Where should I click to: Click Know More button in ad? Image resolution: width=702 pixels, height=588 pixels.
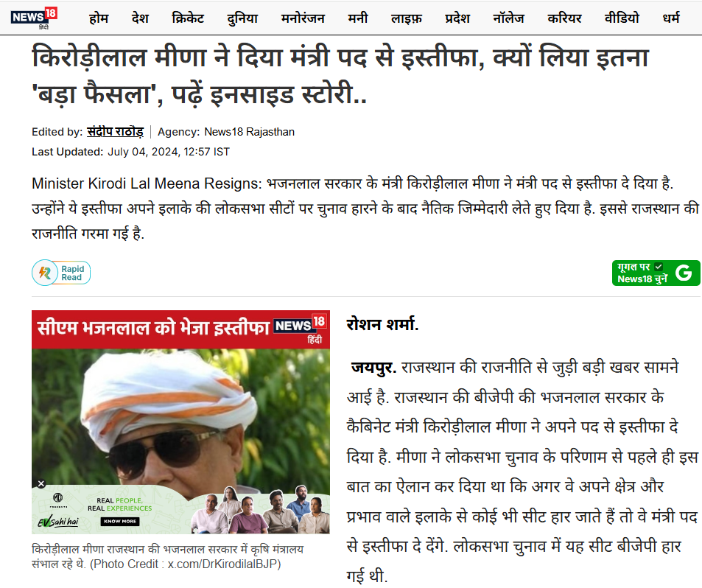point(119,521)
